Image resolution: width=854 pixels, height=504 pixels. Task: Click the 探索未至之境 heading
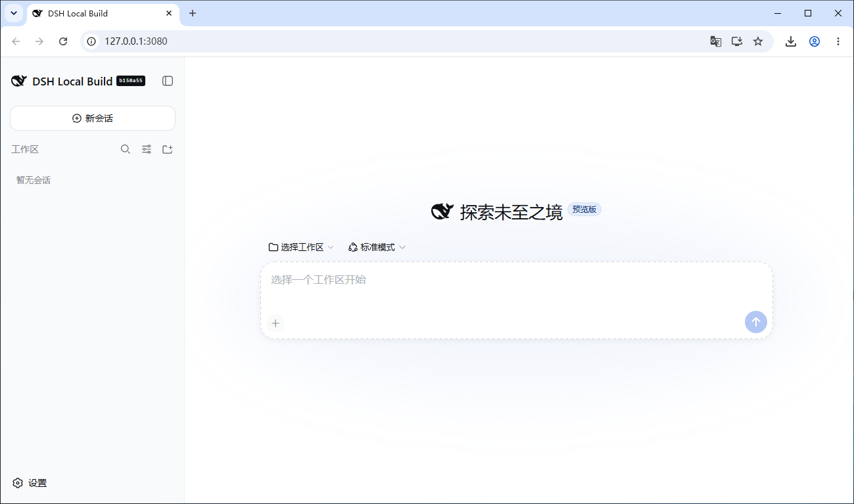click(x=511, y=212)
